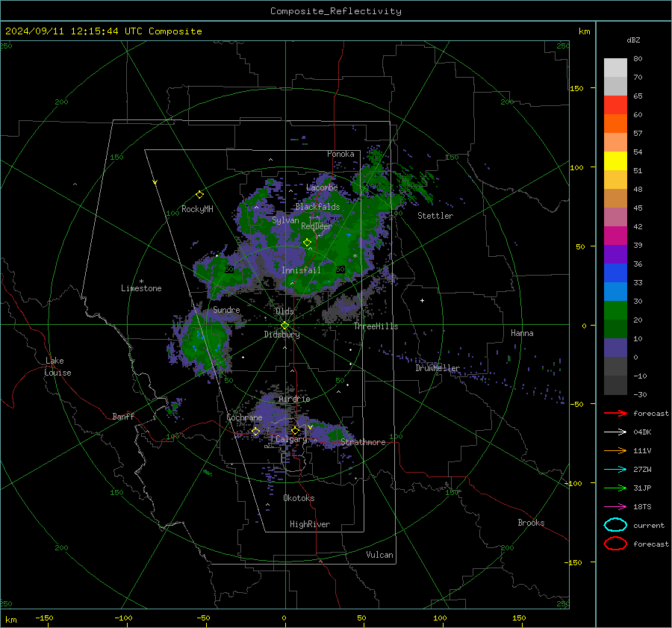Click the Olds city label
This screenshot has width=672, height=628.
tap(284, 311)
